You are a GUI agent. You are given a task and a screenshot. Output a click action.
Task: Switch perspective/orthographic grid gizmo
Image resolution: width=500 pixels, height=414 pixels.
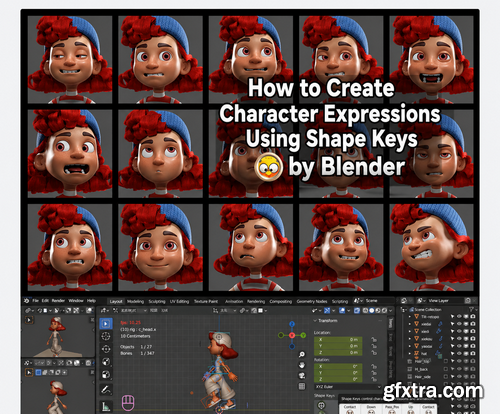coord(302,386)
